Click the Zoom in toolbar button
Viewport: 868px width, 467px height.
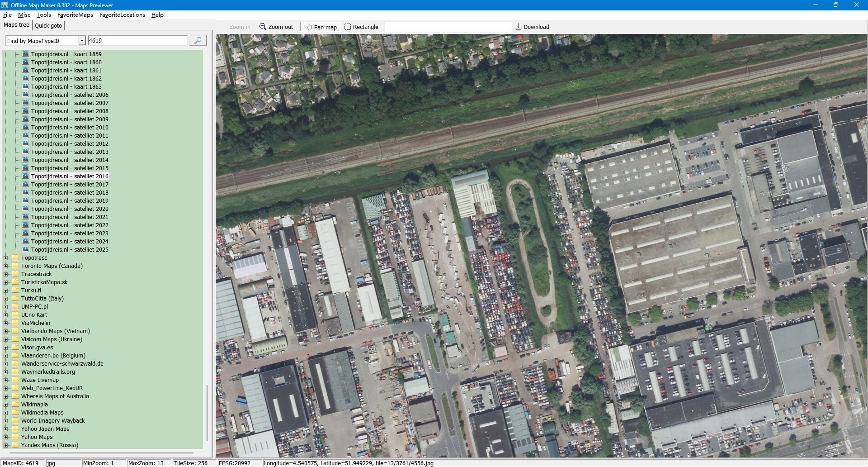point(240,27)
